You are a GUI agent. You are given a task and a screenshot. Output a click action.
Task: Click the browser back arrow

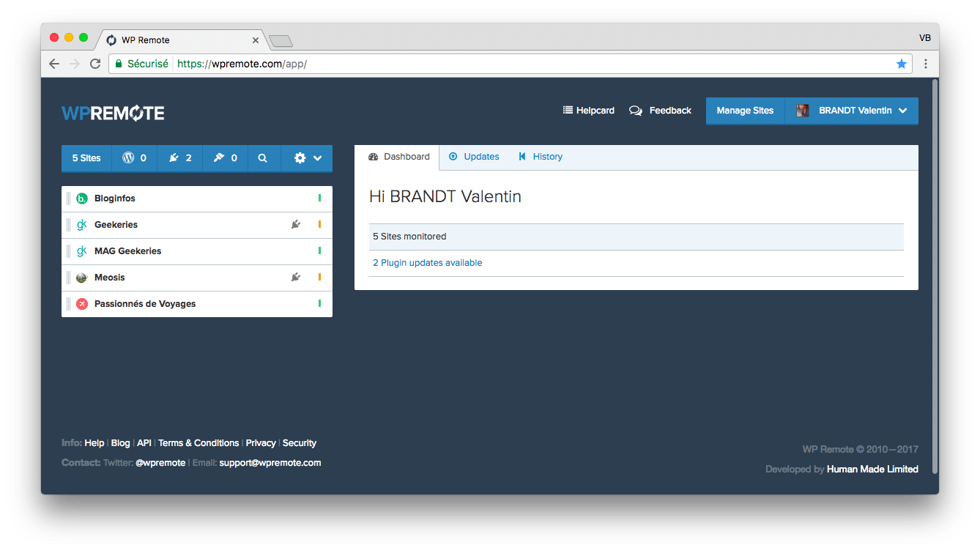54,64
